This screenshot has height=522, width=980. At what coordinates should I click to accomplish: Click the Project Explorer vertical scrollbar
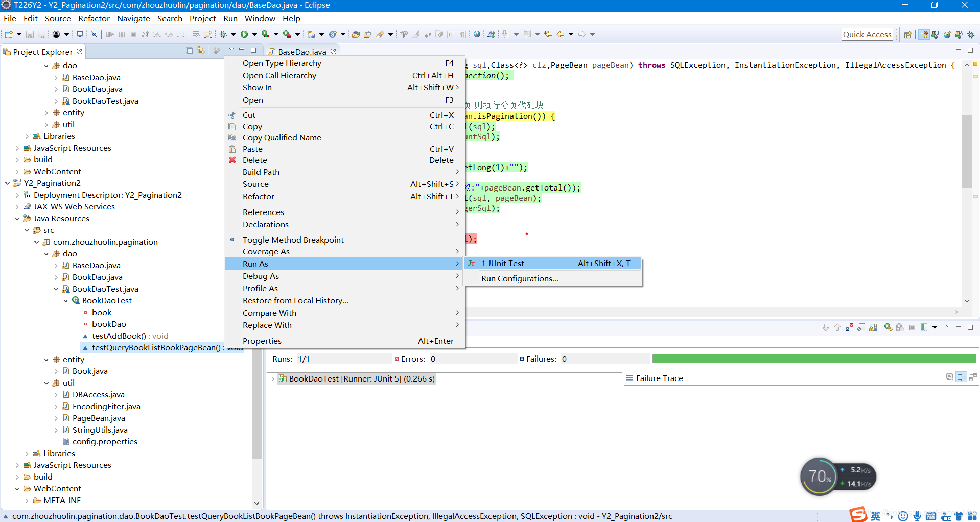256,405
